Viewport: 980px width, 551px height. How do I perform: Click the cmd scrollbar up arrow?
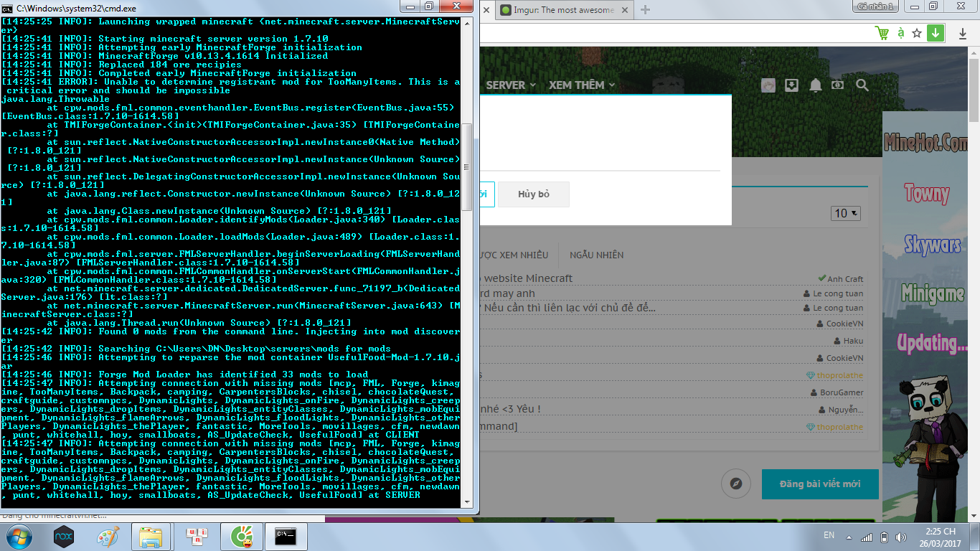[466, 23]
